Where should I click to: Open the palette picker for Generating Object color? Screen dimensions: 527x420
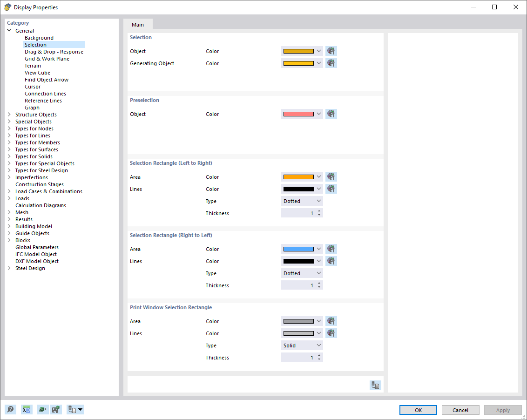coord(331,63)
